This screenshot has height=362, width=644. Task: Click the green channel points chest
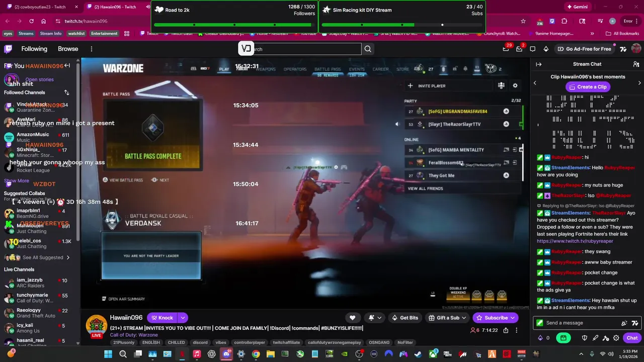pyautogui.click(x=563, y=338)
